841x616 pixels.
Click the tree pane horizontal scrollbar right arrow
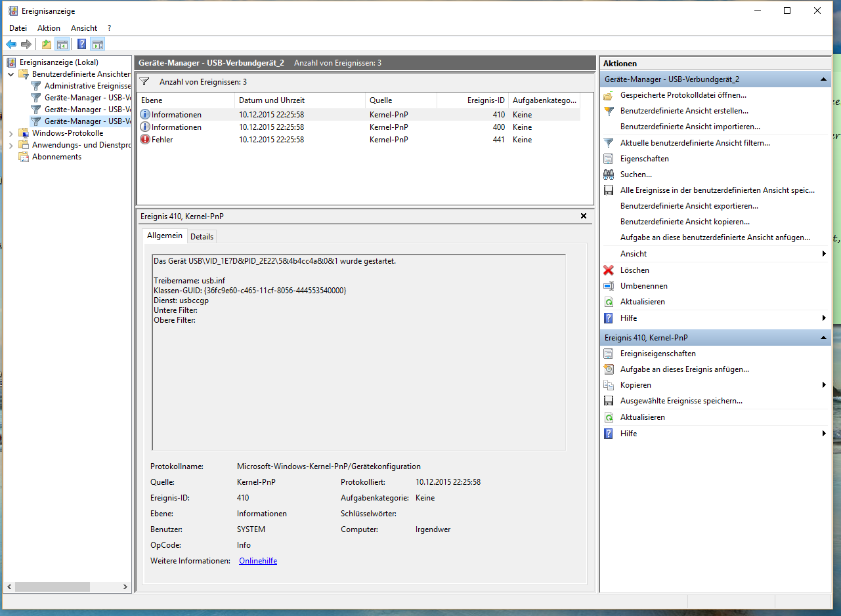pyautogui.click(x=125, y=586)
